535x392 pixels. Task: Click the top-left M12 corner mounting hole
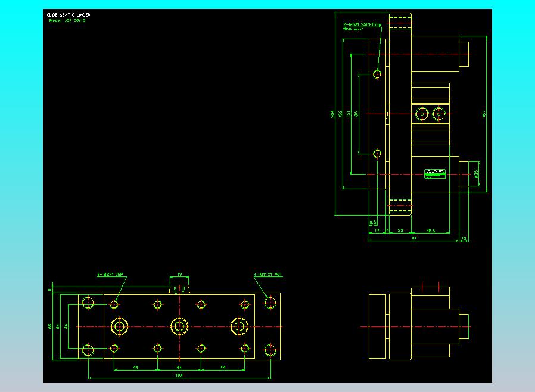click(x=88, y=303)
